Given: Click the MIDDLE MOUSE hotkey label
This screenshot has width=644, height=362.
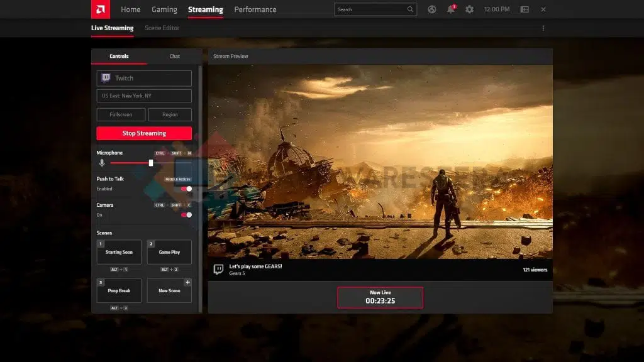Looking at the screenshot, I should (178, 179).
